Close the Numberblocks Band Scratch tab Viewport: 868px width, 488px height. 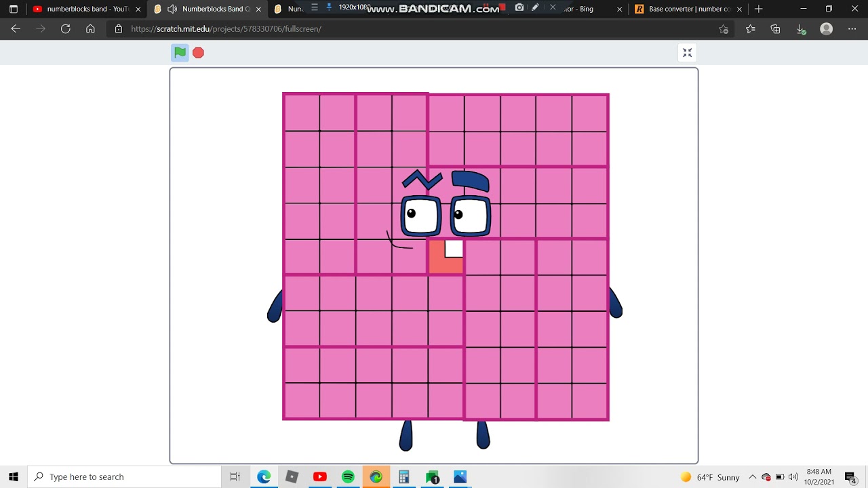[258, 9]
